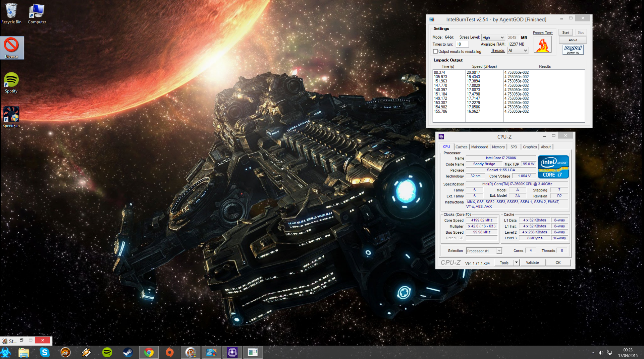The image size is (644, 359).
Task: Switch to the Caches tab in CPU-Z
Action: click(x=461, y=147)
